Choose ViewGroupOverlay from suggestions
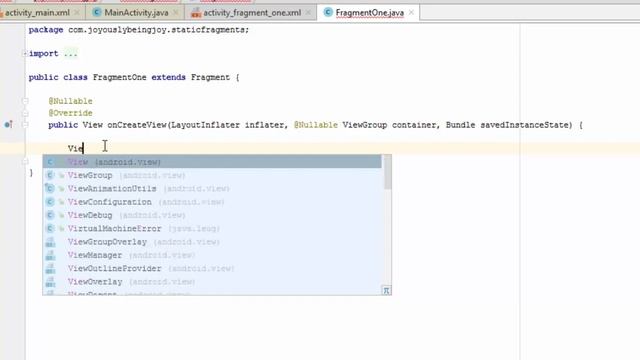 (x=212, y=242)
